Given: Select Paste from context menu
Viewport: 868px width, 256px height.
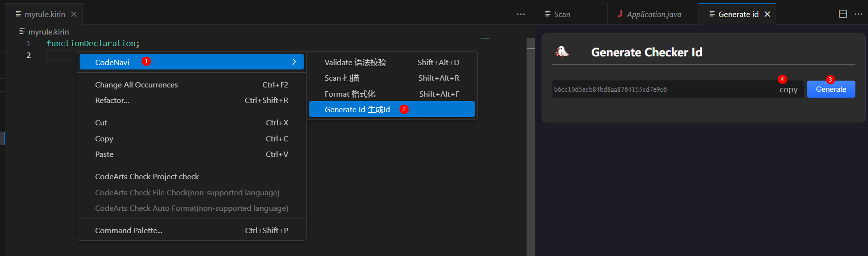Looking at the screenshot, I should pos(192,154).
